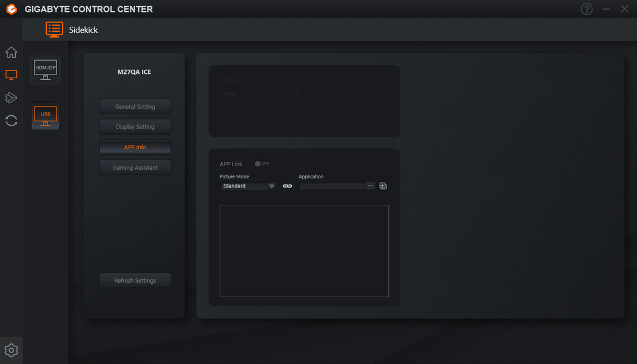Click the chain link icon
This screenshot has height=364, width=637.
287,186
